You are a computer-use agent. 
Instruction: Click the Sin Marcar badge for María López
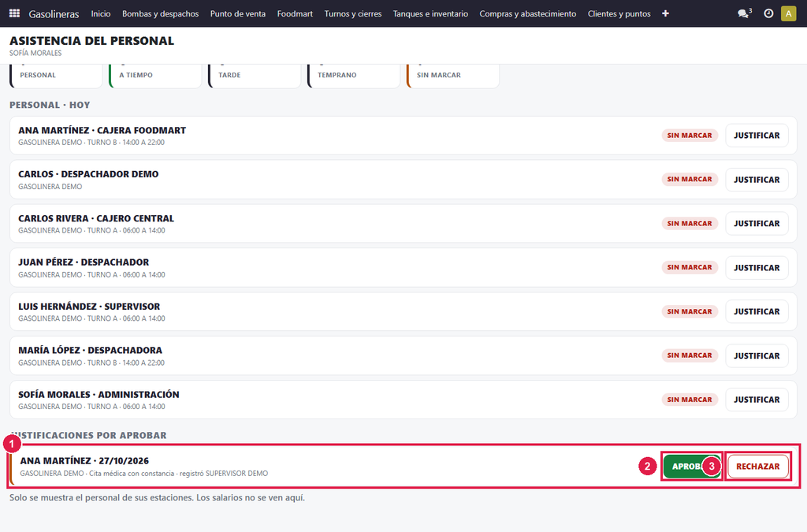690,355
